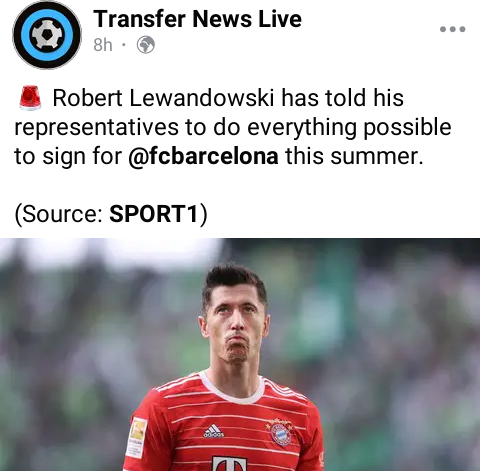Open the three-dot post options menu

tap(452, 29)
